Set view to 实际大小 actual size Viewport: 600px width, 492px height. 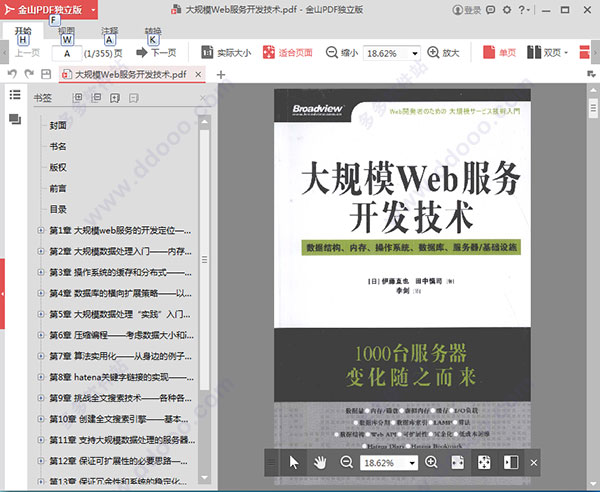point(226,52)
